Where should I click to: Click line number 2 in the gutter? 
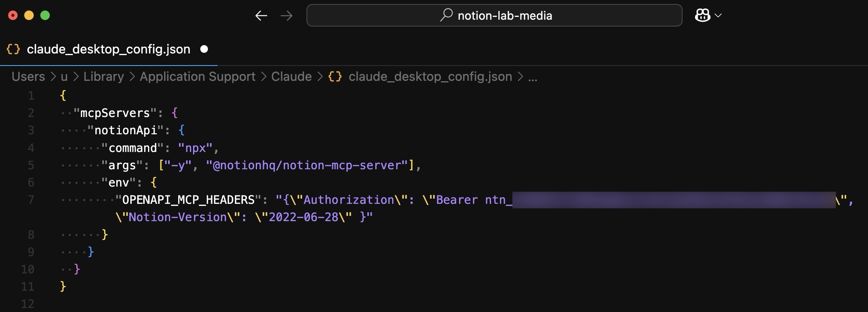31,113
